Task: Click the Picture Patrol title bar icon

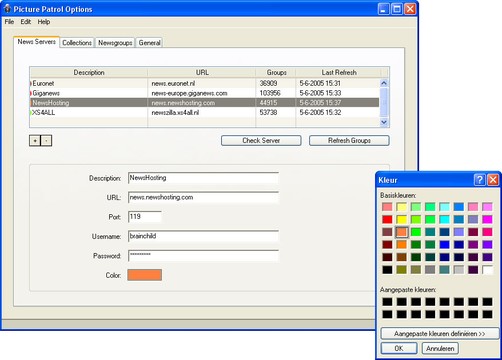Action: (x=7, y=9)
